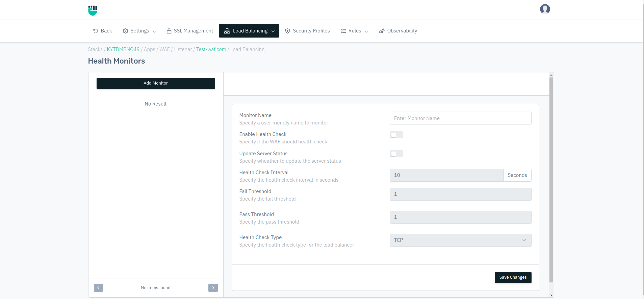Click the SSL Management lock icon

(x=169, y=31)
